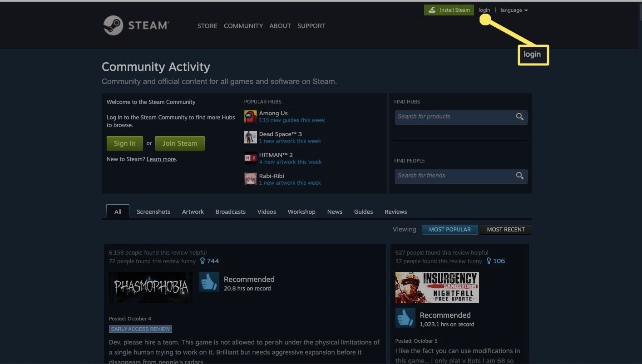Viewport: 642px width, 364px height.
Task: Click the Posted: October 5 date
Action: click(416, 341)
